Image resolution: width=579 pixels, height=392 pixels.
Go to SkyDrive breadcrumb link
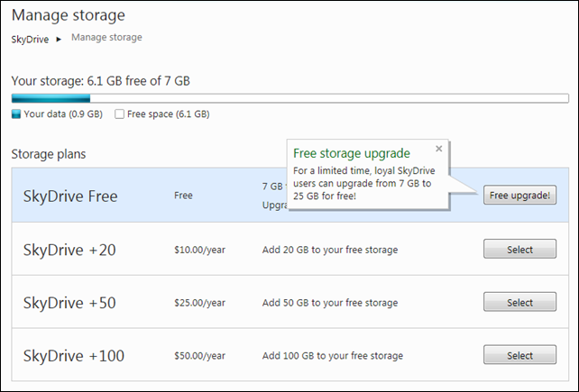[x=30, y=39]
